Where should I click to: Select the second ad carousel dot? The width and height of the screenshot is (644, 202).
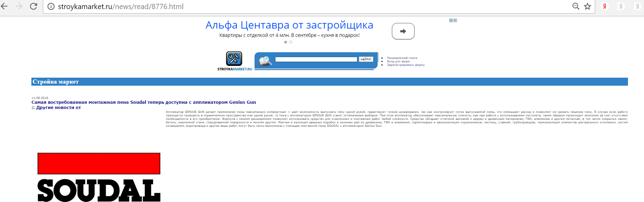(291, 42)
